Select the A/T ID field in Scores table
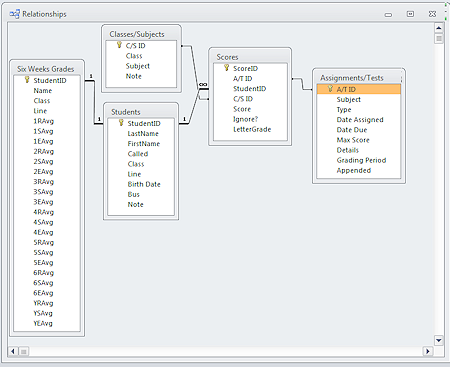The image size is (450, 367). click(x=243, y=79)
